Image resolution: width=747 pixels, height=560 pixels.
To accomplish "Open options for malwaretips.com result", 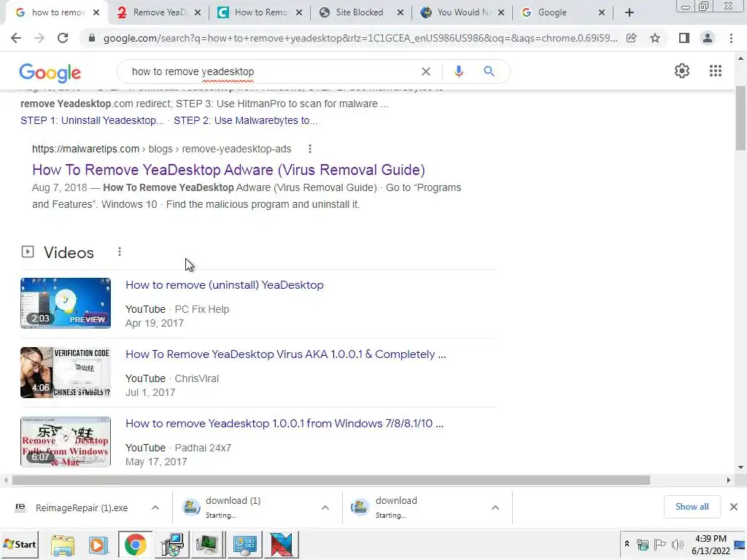I will coord(309,149).
